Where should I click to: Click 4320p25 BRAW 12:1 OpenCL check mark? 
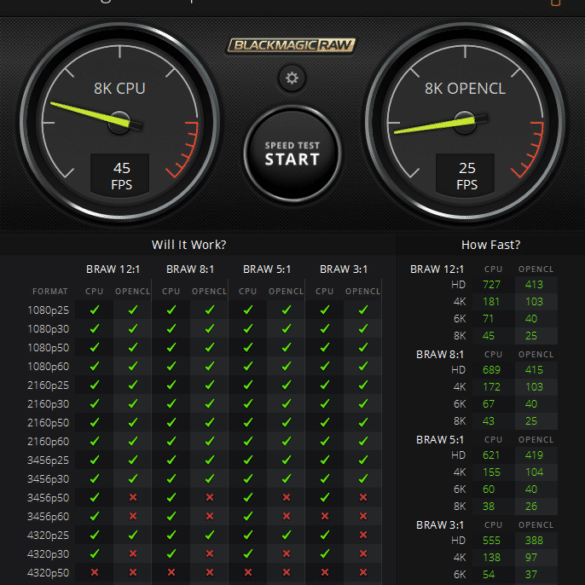pyautogui.click(x=133, y=535)
